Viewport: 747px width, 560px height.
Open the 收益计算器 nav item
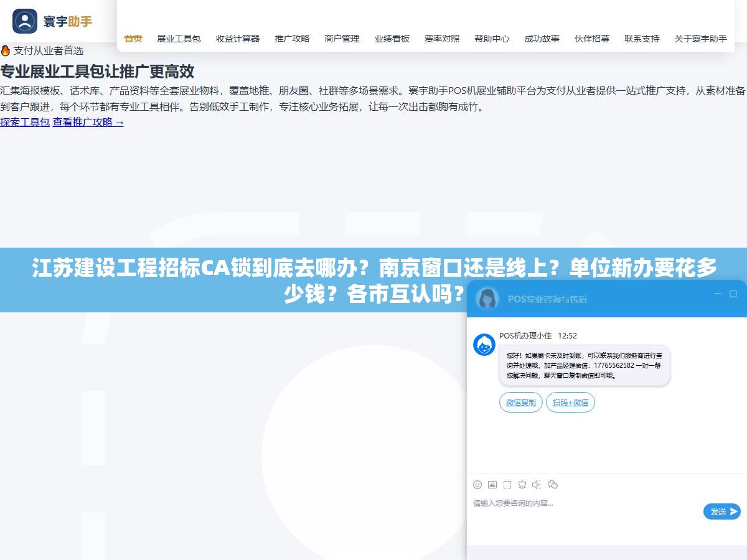pyautogui.click(x=238, y=39)
